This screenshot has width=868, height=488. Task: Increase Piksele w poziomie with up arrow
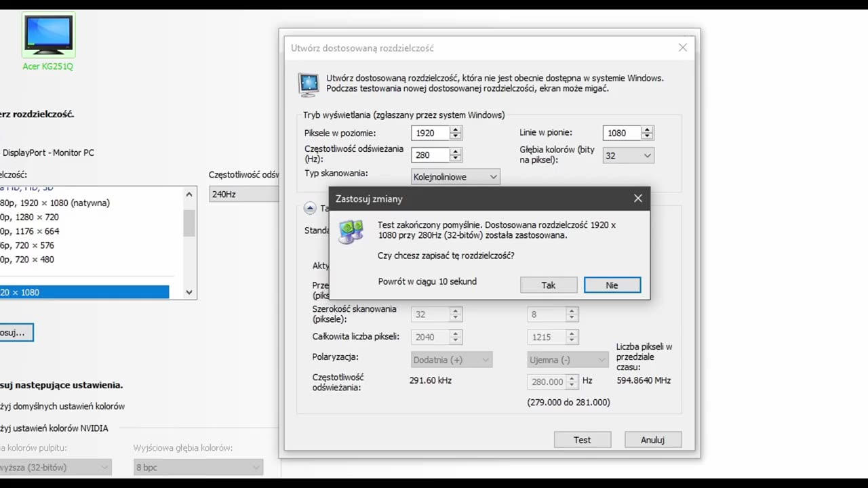tap(456, 129)
